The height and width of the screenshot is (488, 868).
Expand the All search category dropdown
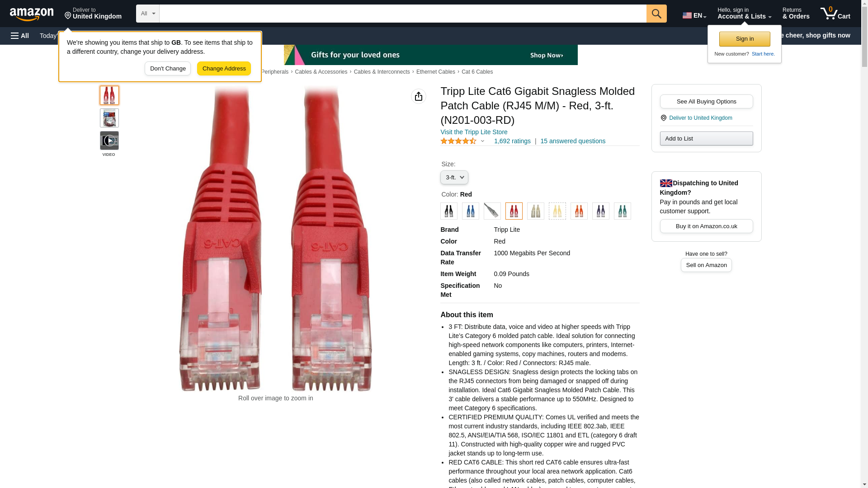pos(148,14)
